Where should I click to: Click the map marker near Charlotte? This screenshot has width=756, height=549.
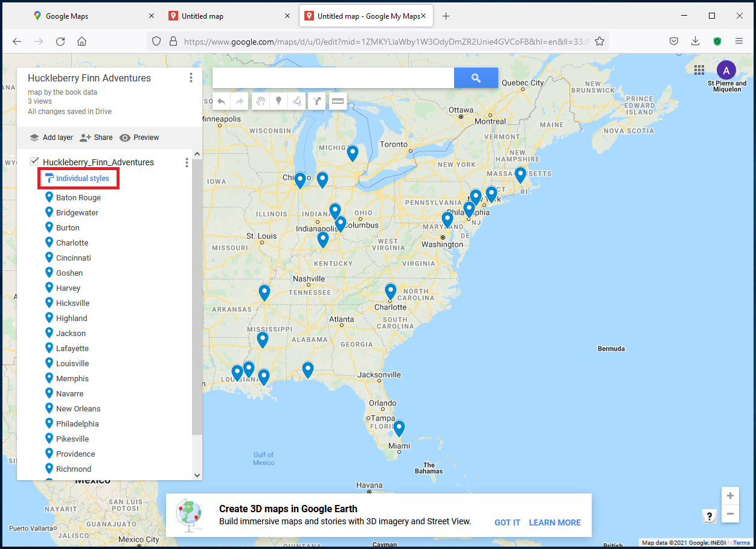pyautogui.click(x=391, y=291)
